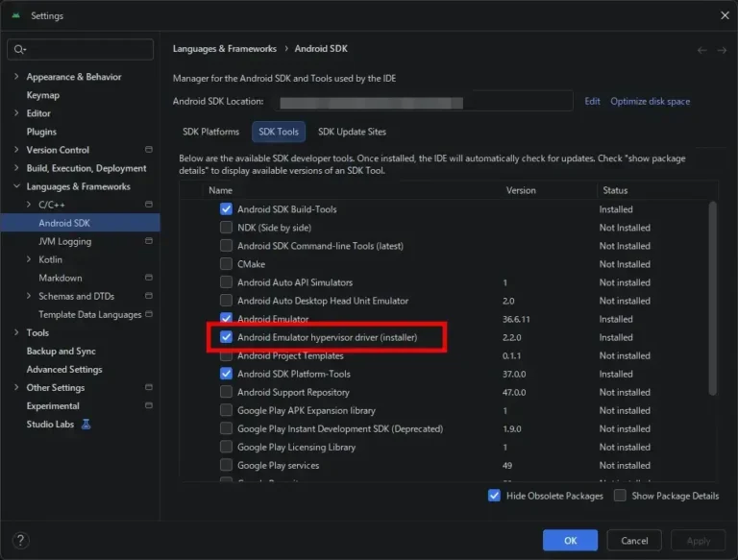Click project-level icon beside Version Control

(149, 150)
